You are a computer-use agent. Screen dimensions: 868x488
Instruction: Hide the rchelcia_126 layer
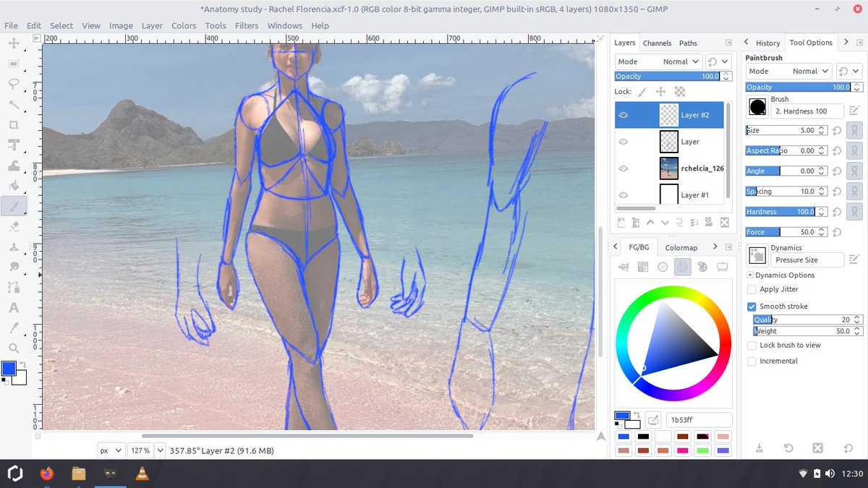(624, 168)
